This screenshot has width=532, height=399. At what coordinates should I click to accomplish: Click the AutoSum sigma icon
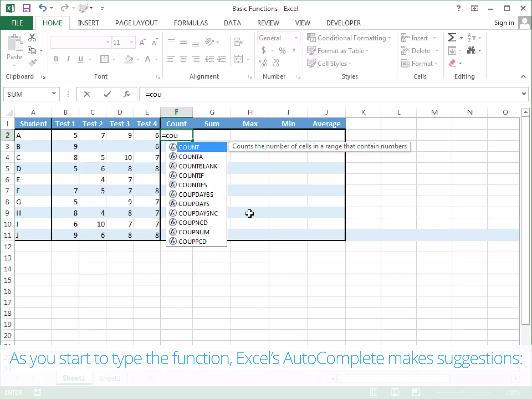(x=452, y=38)
